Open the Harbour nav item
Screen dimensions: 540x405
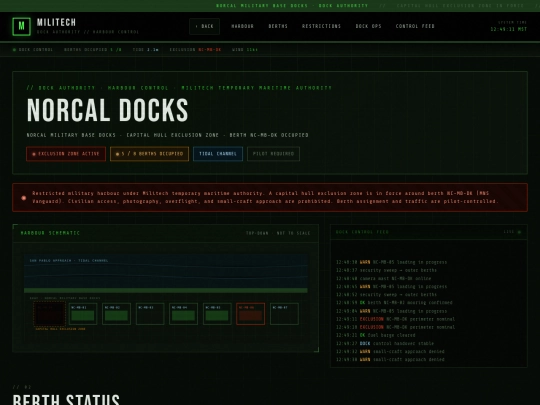tap(242, 26)
